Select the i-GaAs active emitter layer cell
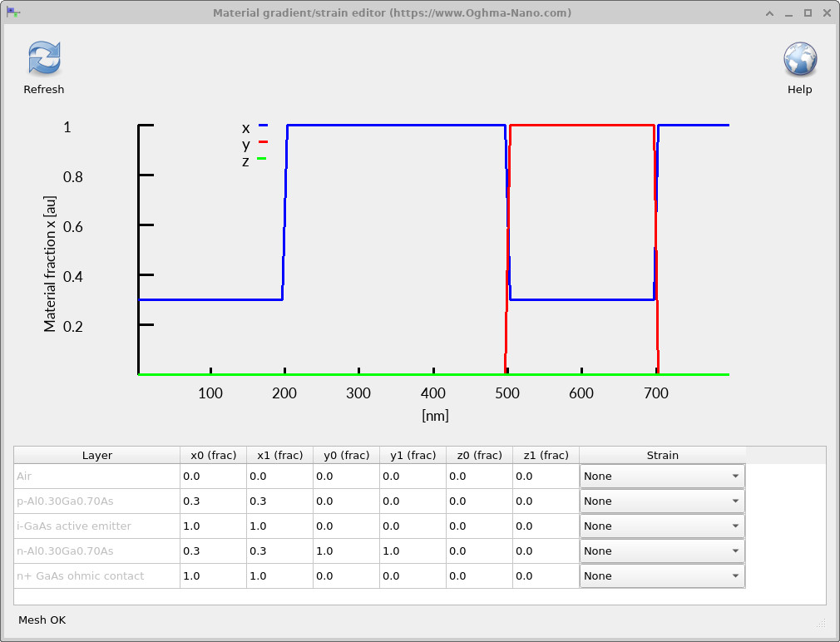840x642 pixels. pyautogui.click(x=97, y=526)
